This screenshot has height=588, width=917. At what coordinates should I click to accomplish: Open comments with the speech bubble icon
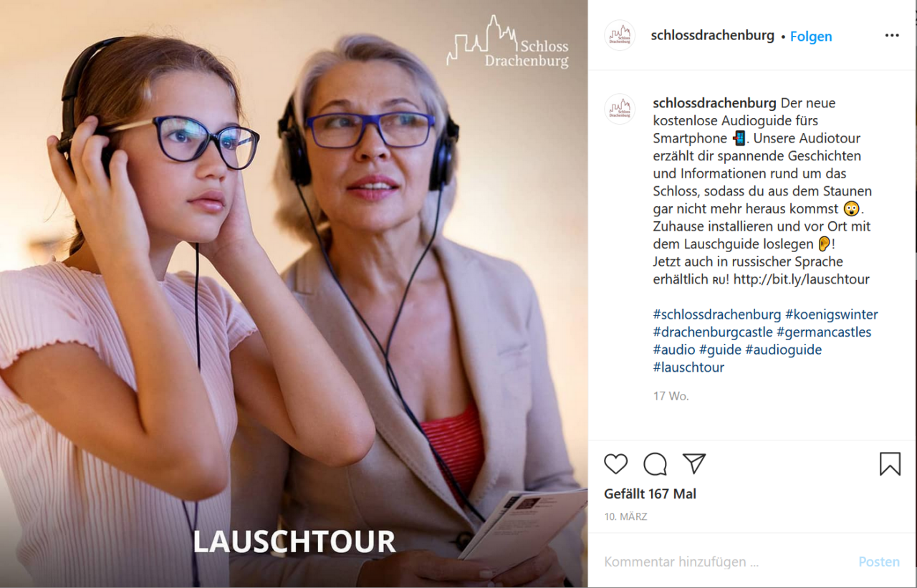coord(655,464)
